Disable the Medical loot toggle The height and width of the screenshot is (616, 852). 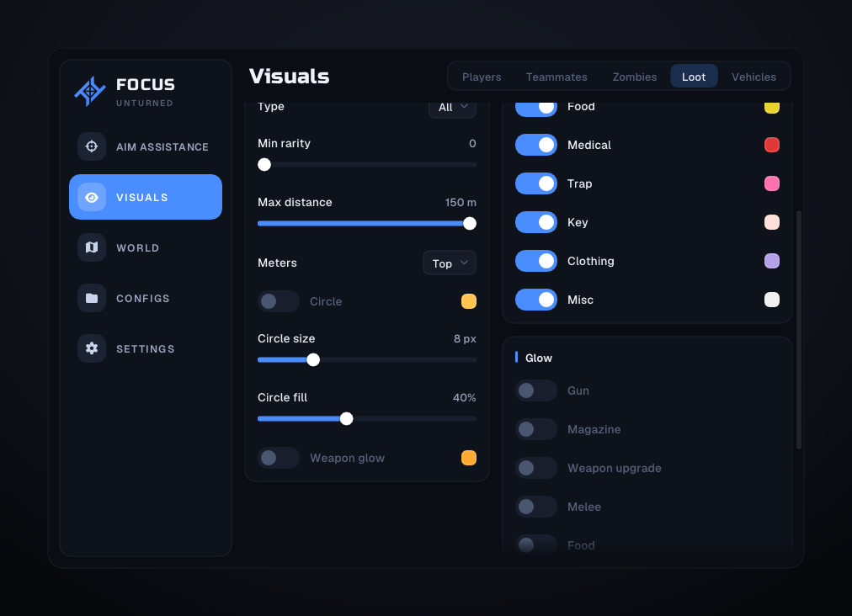(x=536, y=145)
